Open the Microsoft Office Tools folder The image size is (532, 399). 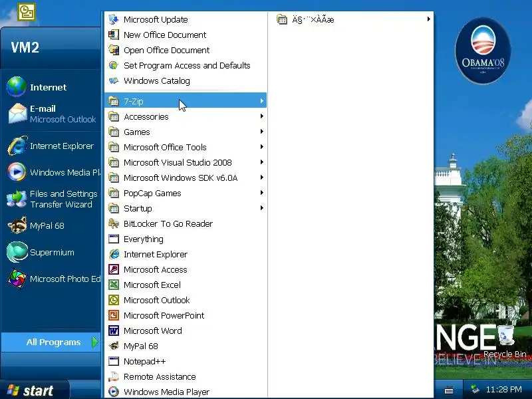(x=186, y=147)
